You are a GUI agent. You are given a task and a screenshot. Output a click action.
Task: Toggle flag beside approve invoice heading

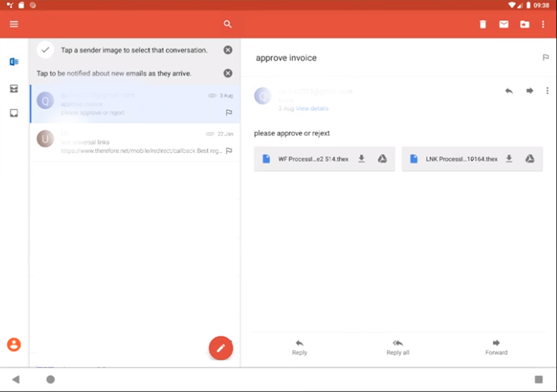tap(546, 58)
